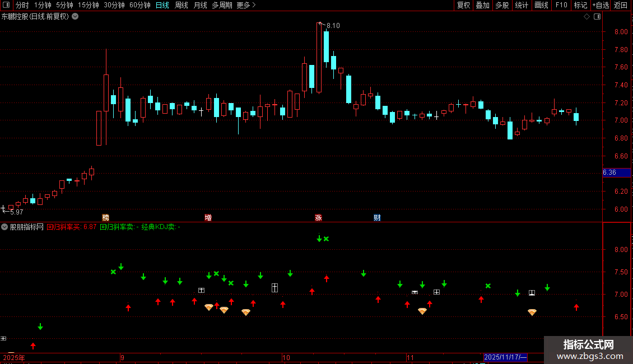Click the 财 event marker
633x364 pixels.
(377, 217)
